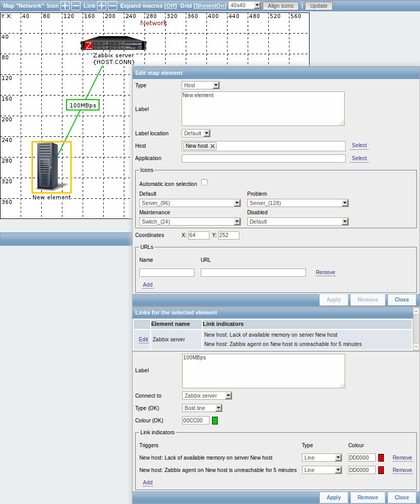420x504 pixels.
Task: Click the scroll up arrow in the links list
Action: (416, 311)
